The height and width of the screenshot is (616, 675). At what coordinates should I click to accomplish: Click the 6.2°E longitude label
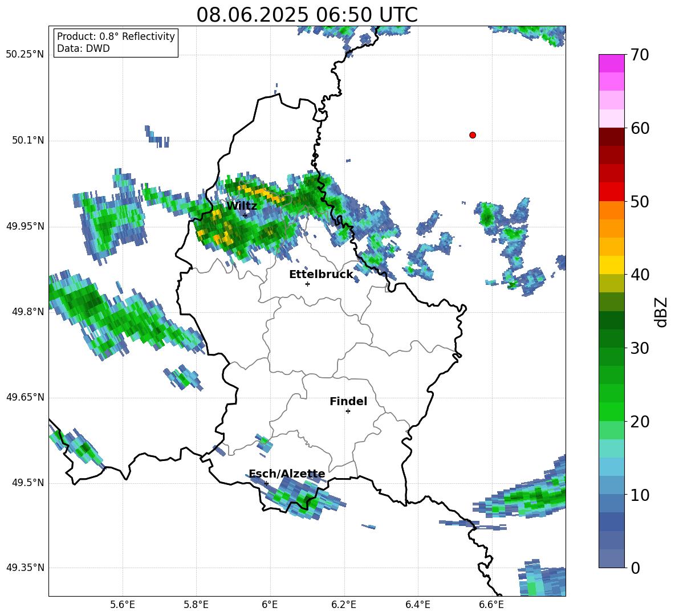coord(344,605)
